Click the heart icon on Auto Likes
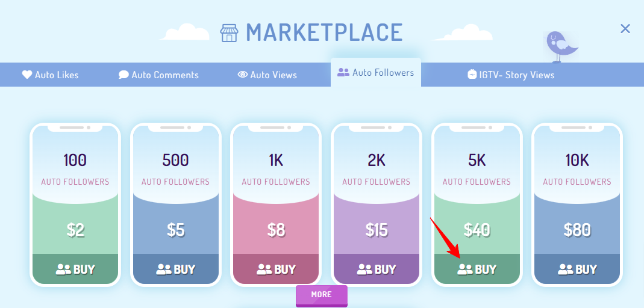Image resolution: width=644 pixels, height=308 pixels. click(27, 75)
